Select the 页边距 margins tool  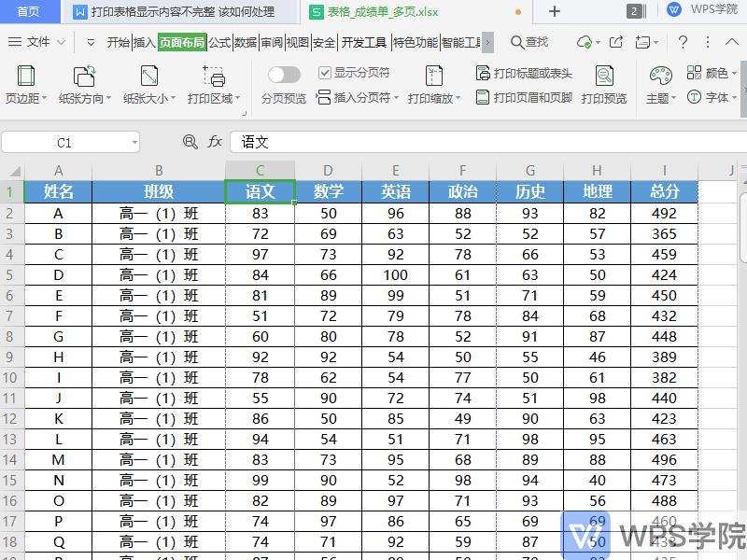tap(25, 84)
